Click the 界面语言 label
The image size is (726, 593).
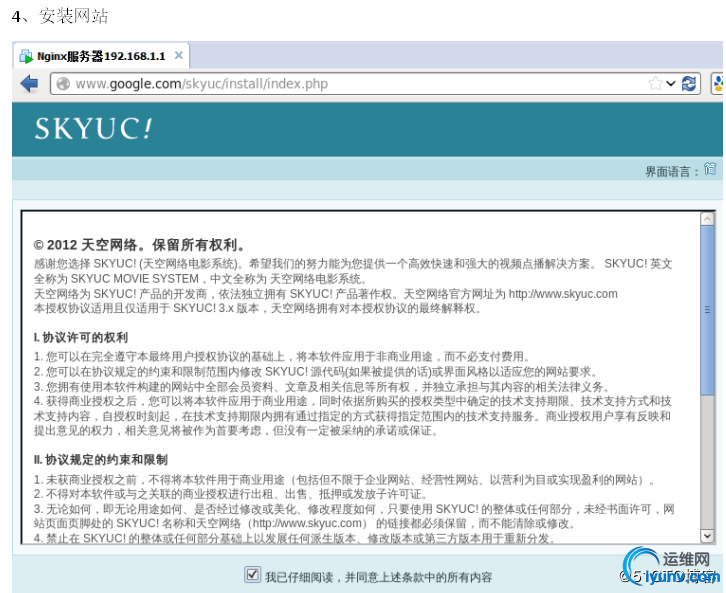(x=671, y=172)
